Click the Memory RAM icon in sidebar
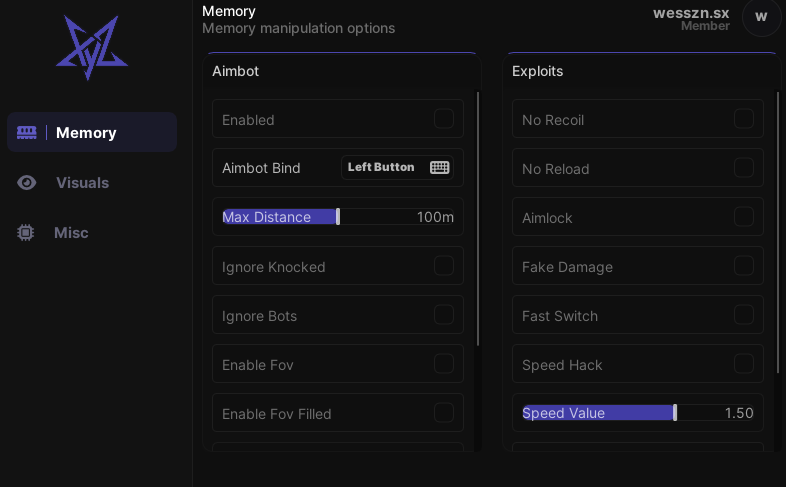 [x=27, y=133]
